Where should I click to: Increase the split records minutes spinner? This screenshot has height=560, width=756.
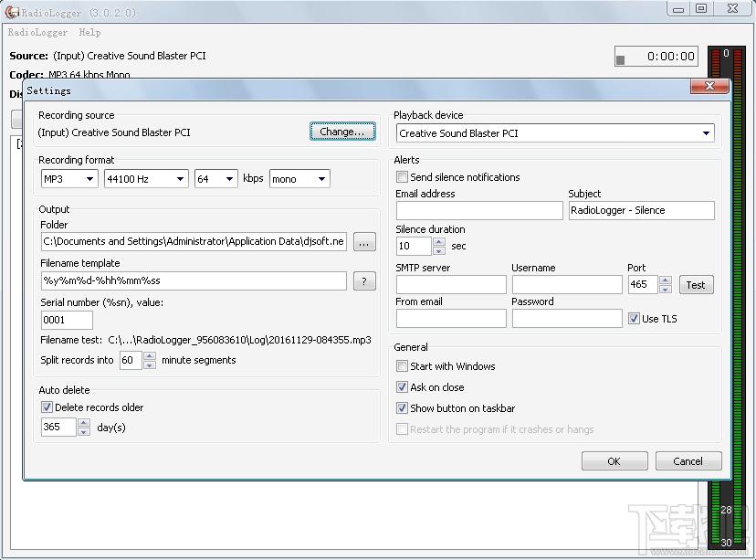coord(150,355)
